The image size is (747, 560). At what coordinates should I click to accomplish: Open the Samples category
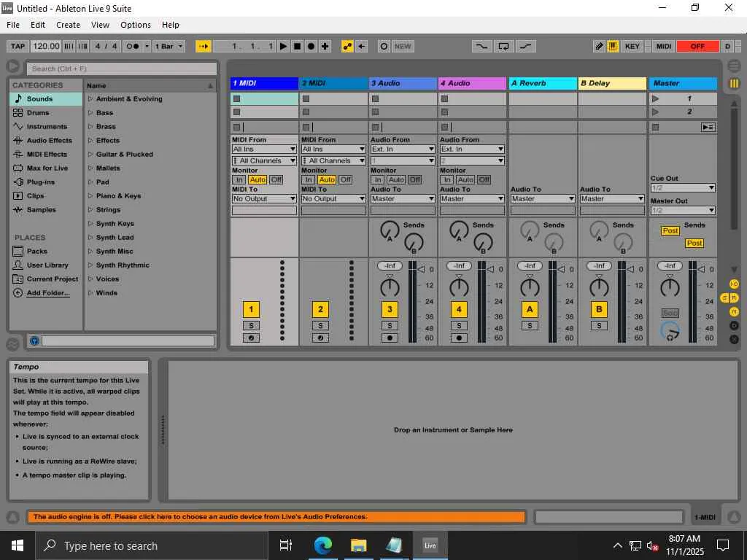pos(46,209)
